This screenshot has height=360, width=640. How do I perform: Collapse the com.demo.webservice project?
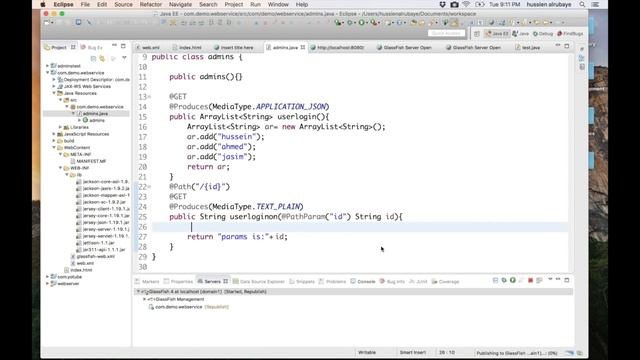(47, 73)
